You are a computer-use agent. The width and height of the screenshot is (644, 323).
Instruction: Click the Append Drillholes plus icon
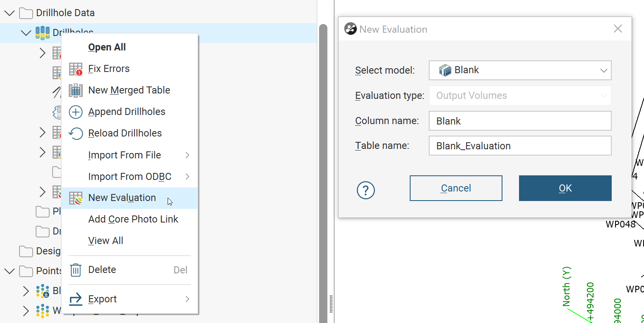click(76, 112)
